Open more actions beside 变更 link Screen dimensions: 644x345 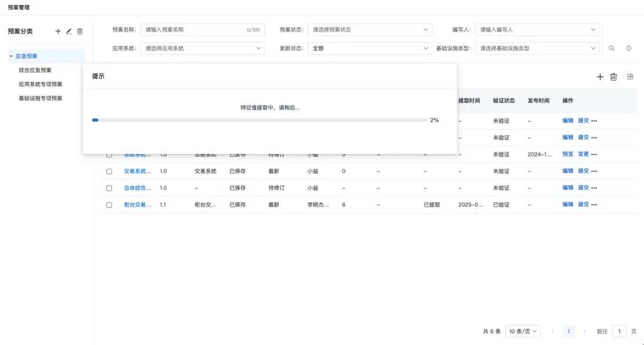594,154
